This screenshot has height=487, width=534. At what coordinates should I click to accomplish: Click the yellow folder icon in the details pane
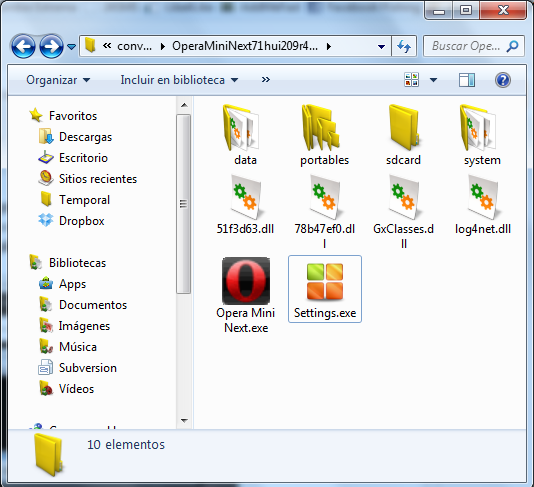pos(48,455)
